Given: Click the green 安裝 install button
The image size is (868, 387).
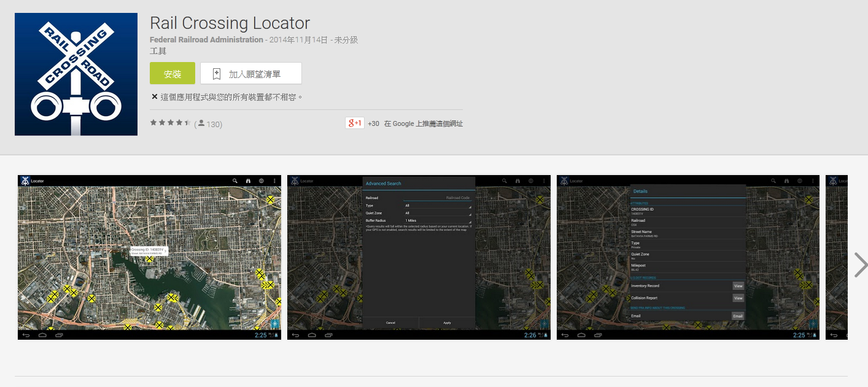Looking at the screenshot, I should click(x=172, y=74).
